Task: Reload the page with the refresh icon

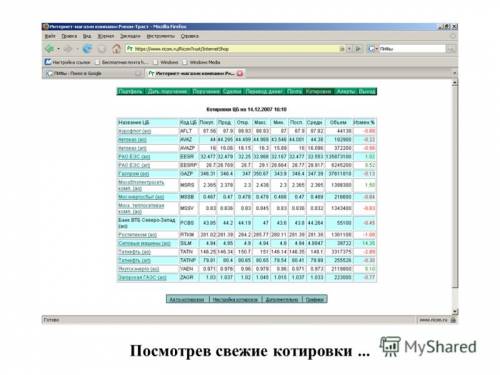Action: [x=87, y=49]
